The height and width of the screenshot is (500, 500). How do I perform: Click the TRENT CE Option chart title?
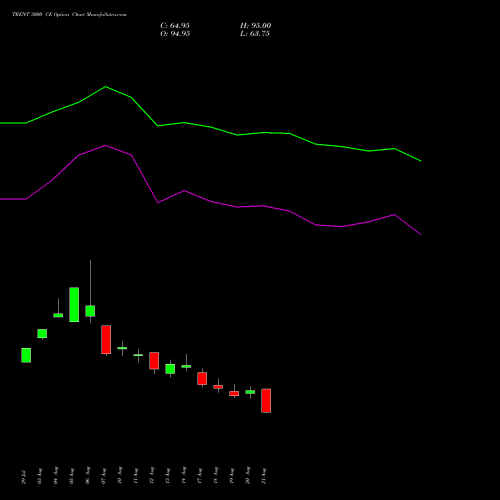point(69,14)
